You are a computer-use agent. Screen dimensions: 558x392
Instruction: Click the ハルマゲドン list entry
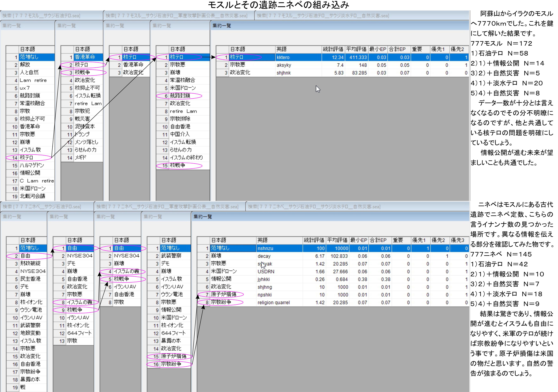(32, 165)
